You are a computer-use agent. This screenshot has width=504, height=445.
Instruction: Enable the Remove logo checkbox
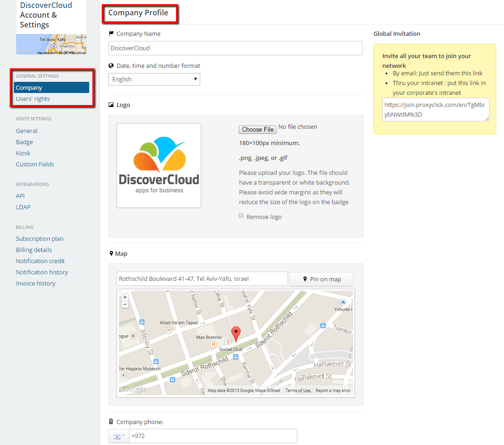click(241, 216)
